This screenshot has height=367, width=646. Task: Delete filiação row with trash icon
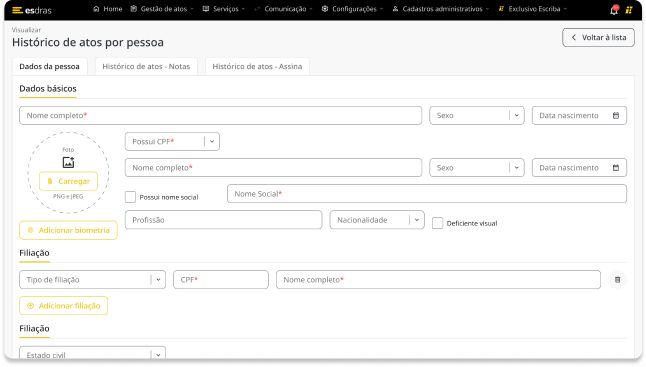(617, 280)
